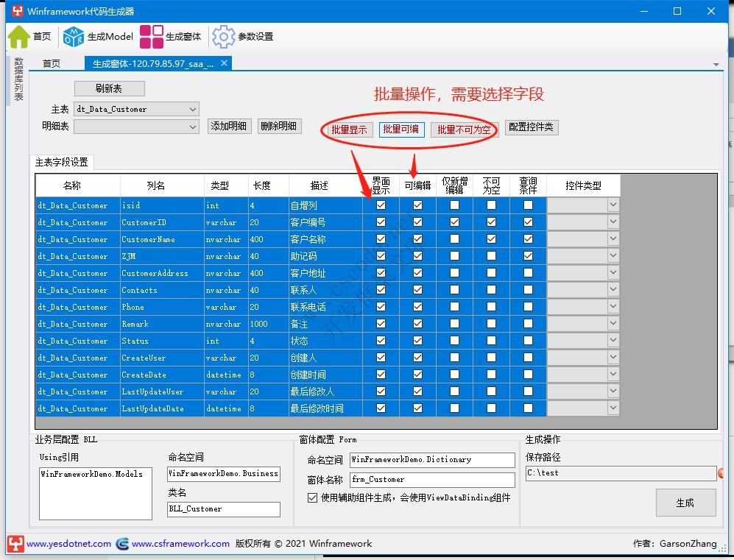Enable 查询条件 checkbox for Phone row

[528, 307]
